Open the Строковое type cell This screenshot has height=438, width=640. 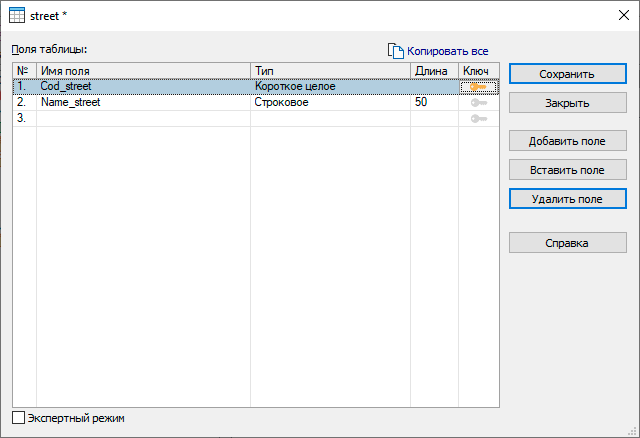329,102
